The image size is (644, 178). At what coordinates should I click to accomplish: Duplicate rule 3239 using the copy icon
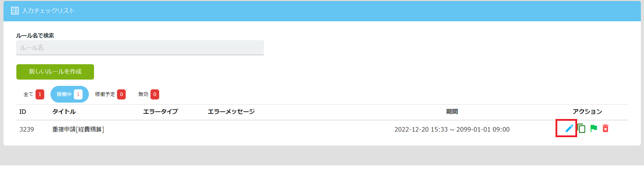(x=581, y=128)
